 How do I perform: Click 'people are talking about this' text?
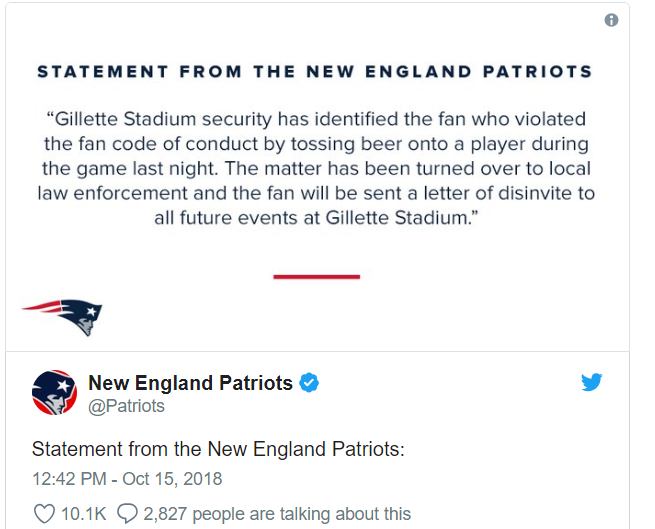[x=302, y=514]
